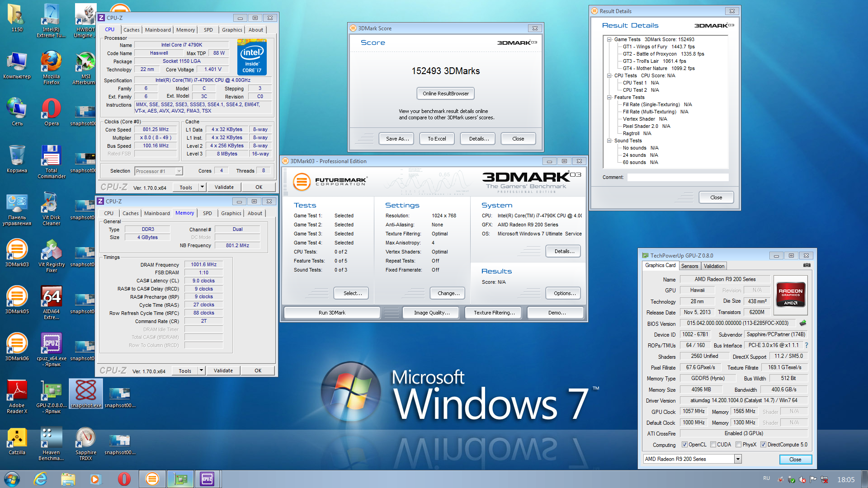
Task: Click the Online ResultBrowser button
Action: point(446,94)
